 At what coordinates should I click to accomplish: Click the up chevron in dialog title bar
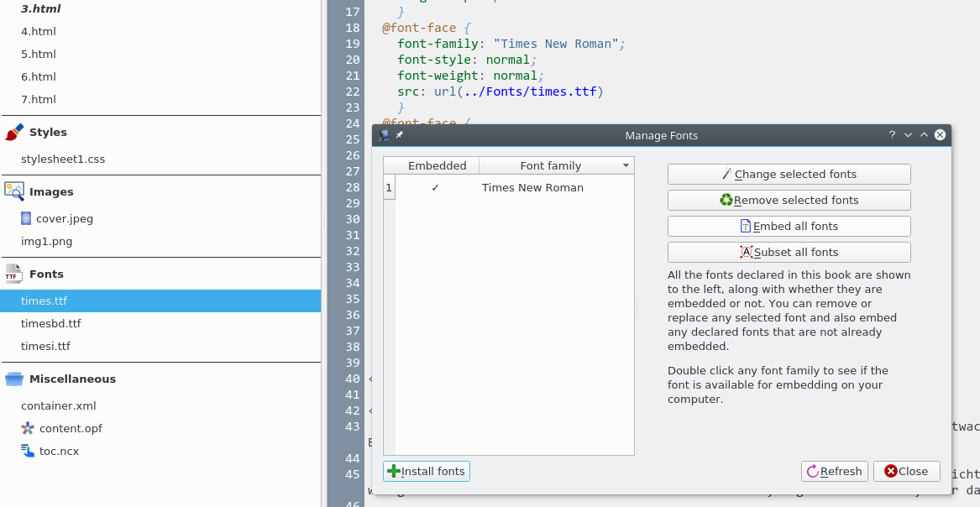click(x=924, y=135)
